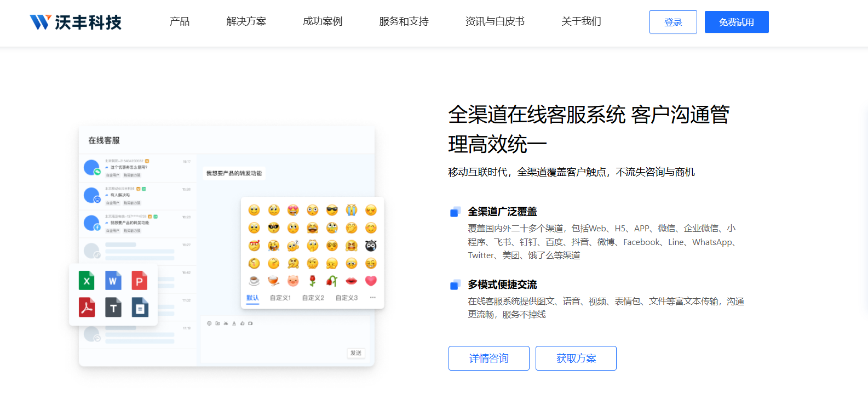Click the 详情咨询 button

click(x=488, y=358)
